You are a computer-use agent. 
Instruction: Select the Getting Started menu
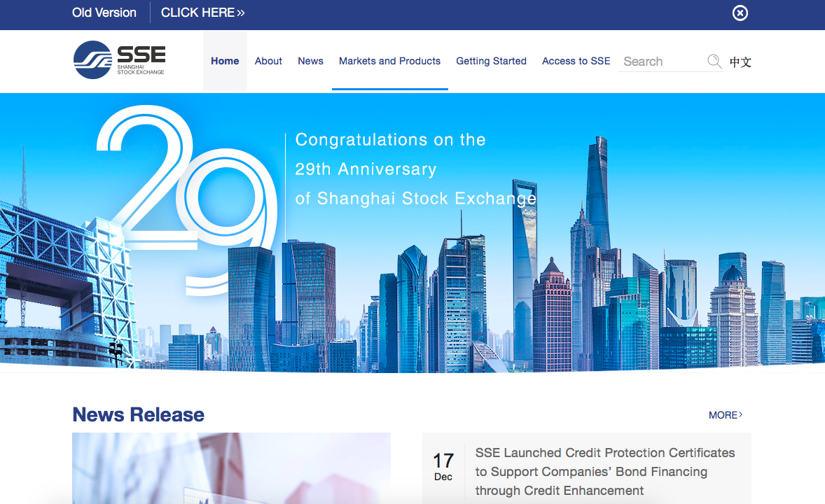tap(491, 61)
